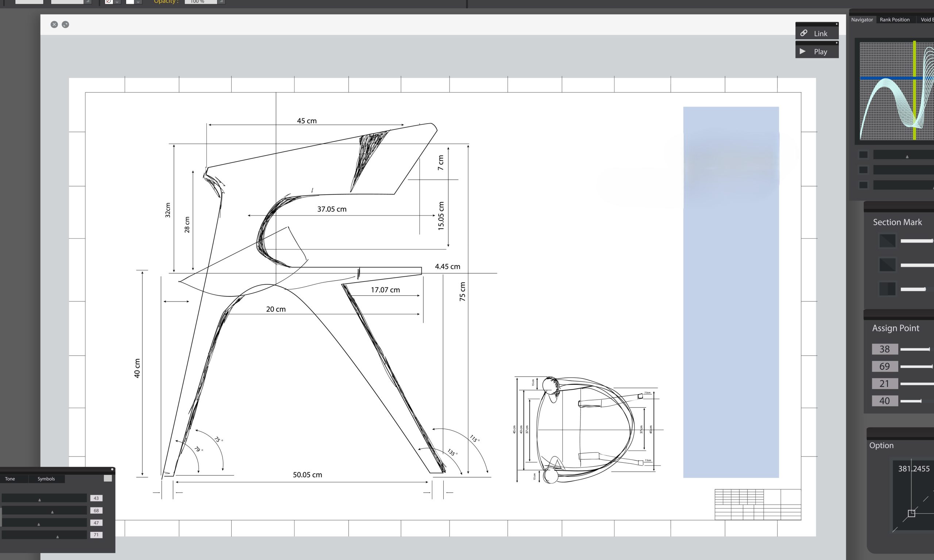Click the no-fill stroke icon in the top toolbar
This screenshot has height=560, width=934.
coord(108,1)
